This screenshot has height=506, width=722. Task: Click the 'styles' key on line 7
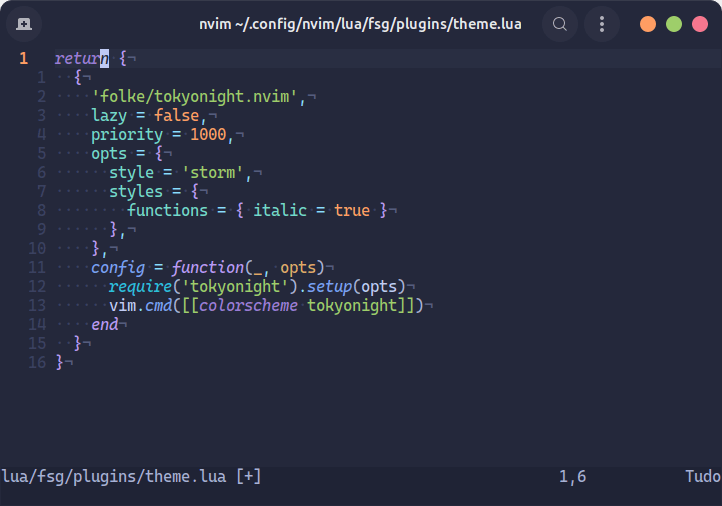[136, 192]
